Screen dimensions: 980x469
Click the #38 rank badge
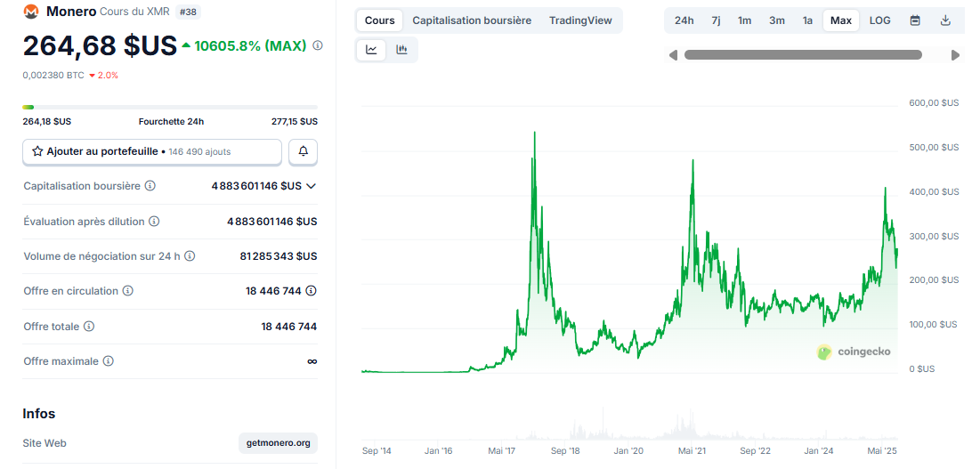(188, 12)
